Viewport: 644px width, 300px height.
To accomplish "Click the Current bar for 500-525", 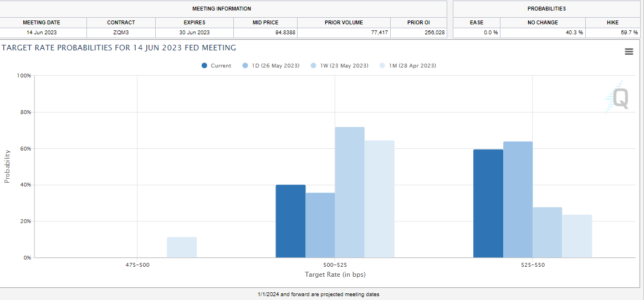I will click(x=290, y=221).
